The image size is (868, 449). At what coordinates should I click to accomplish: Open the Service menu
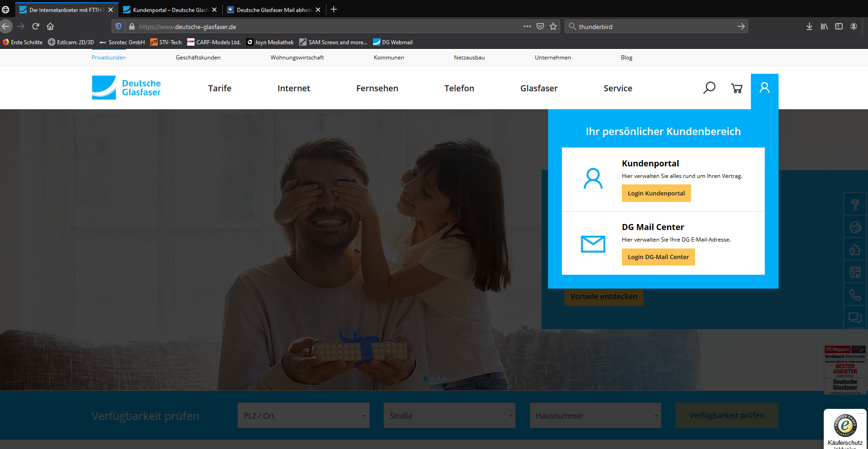[618, 88]
